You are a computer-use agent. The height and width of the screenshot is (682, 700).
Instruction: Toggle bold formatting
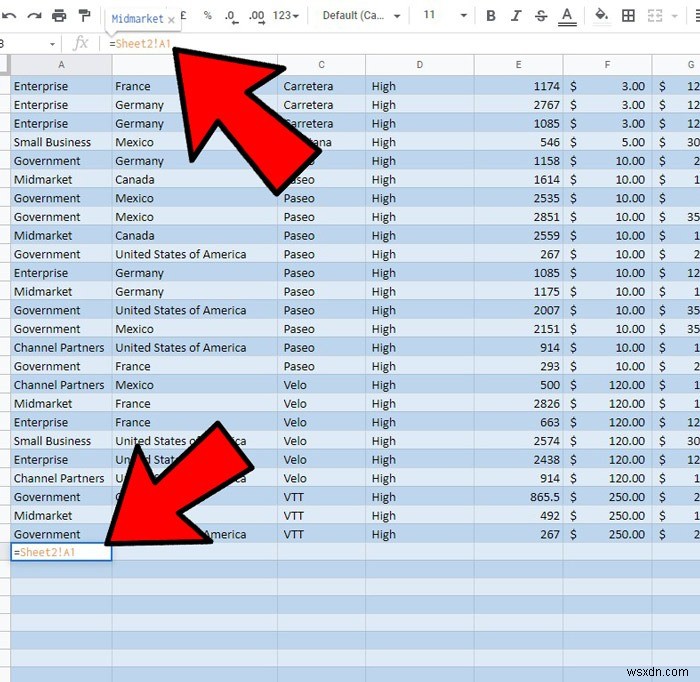tap(491, 16)
